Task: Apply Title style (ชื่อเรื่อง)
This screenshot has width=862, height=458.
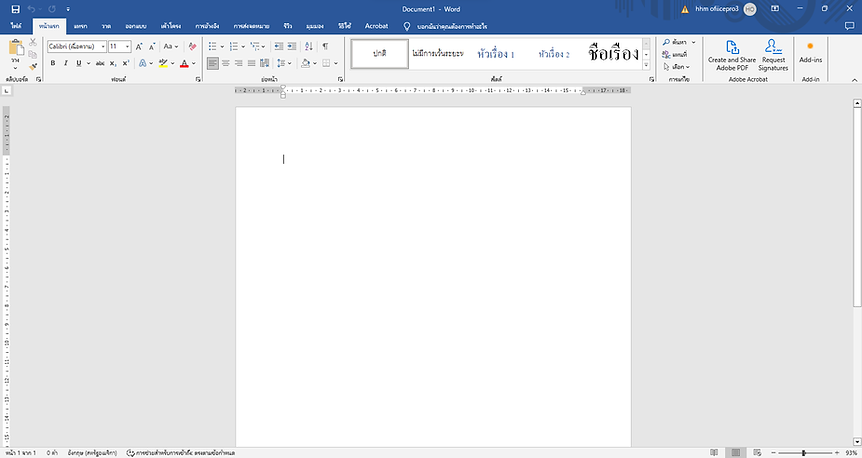Action: point(612,53)
